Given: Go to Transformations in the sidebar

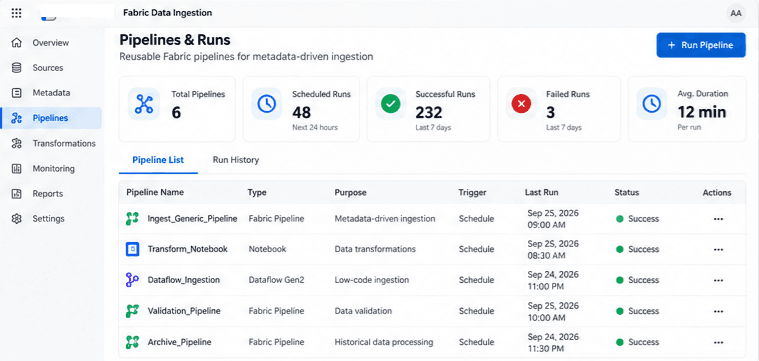Looking at the screenshot, I should click(51, 143).
